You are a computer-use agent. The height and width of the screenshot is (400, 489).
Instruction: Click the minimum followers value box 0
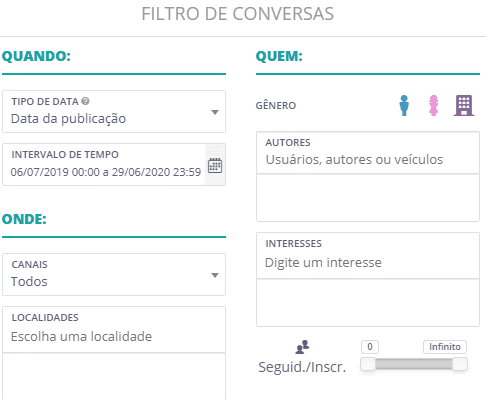pyautogui.click(x=370, y=347)
